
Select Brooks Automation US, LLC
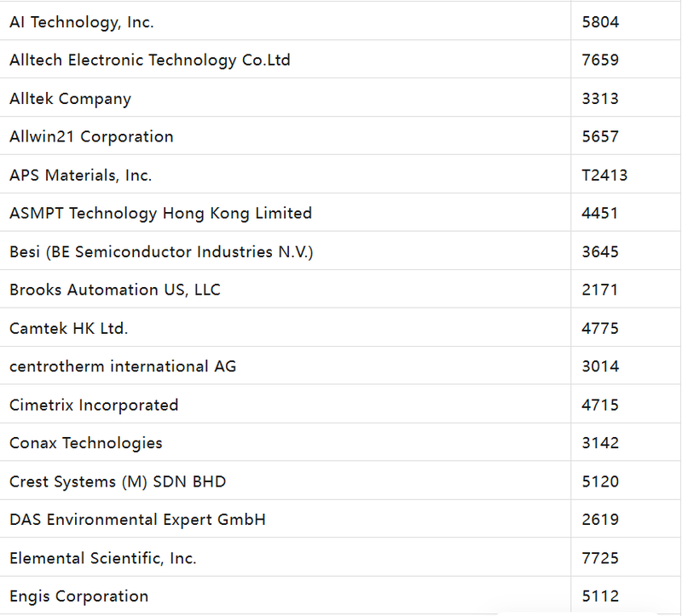click(115, 291)
